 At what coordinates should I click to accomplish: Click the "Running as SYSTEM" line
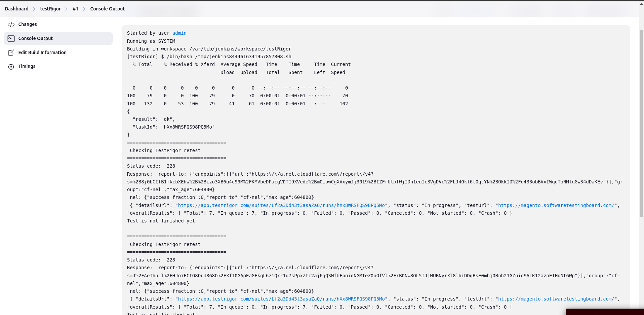pyautogui.click(x=151, y=41)
